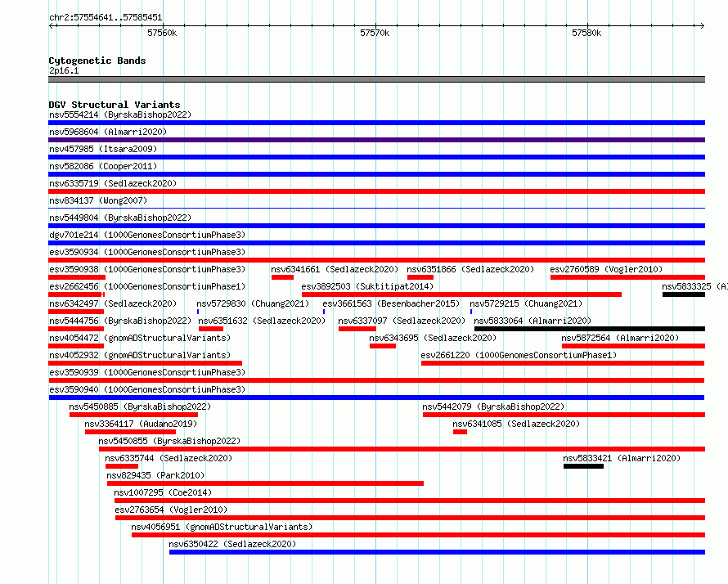This screenshot has width=728, height=584.
Task: Click the red bar under nsv6341085
Action: coord(460,432)
